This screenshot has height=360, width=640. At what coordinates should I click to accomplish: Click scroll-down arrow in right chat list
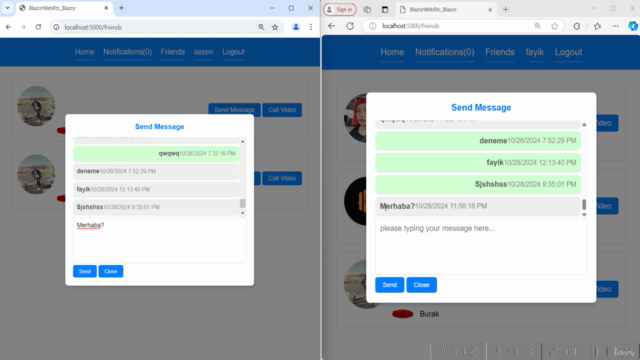584,215
